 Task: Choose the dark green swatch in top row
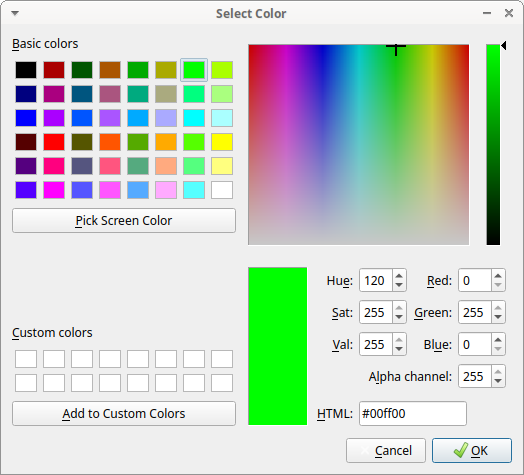pos(82,70)
